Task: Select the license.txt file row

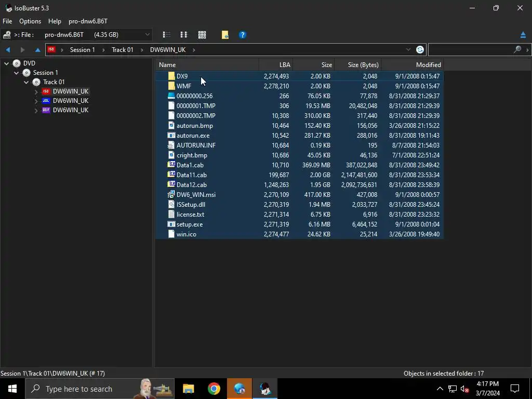Action: (x=299, y=214)
